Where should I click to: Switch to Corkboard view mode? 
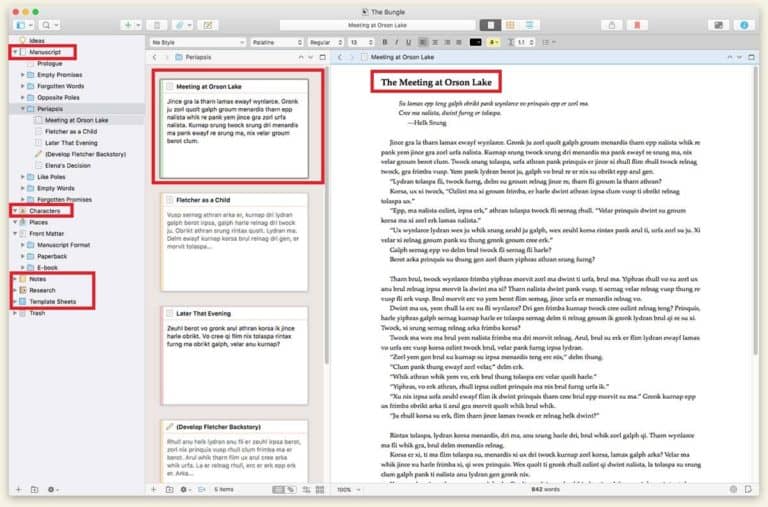tap(510, 25)
